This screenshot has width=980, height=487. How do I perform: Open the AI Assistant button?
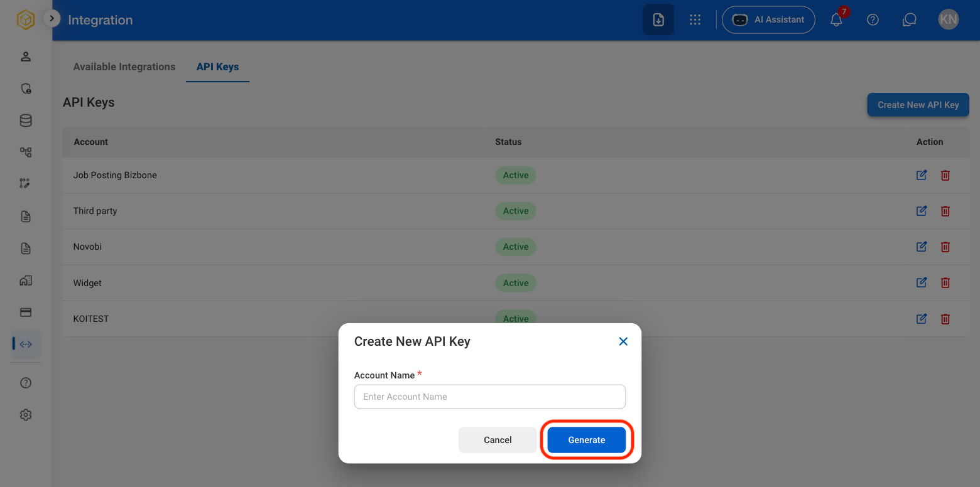[x=768, y=19]
